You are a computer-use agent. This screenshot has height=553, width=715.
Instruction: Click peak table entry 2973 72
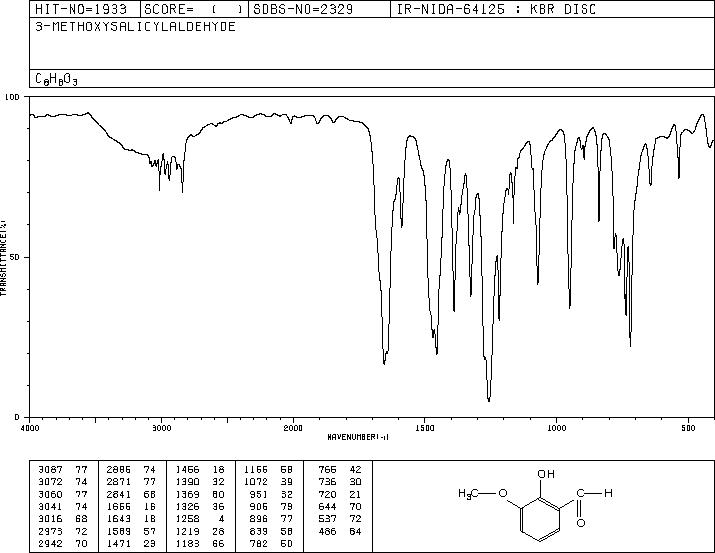(x=63, y=531)
